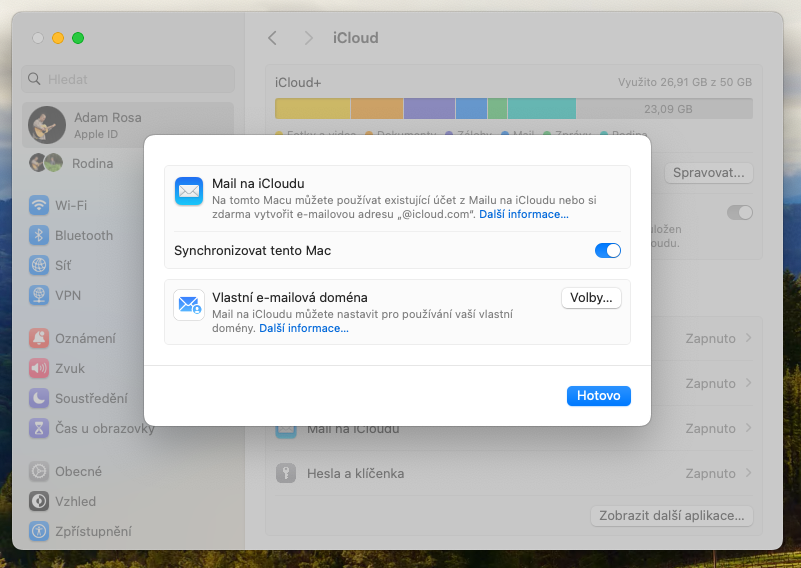Click the Mail na iCloudu envelope icon
The height and width of the screenshot is (568, 801).
click(189, 191)
